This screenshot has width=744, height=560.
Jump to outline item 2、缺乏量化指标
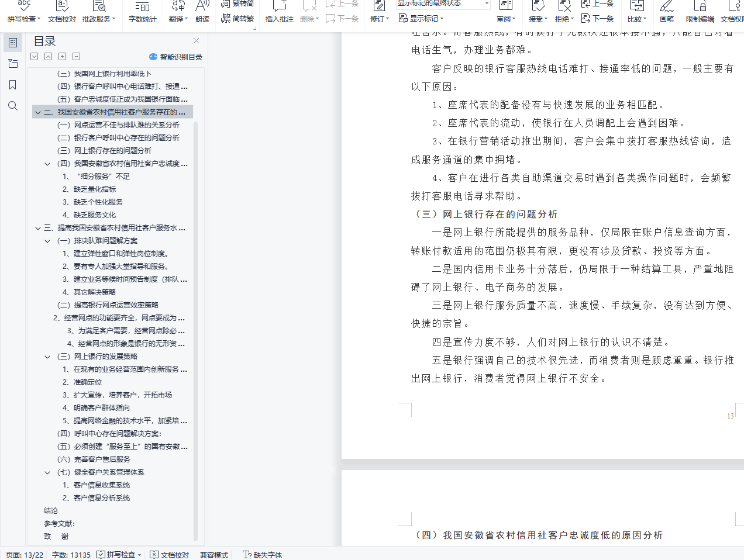tap(89, 189)
